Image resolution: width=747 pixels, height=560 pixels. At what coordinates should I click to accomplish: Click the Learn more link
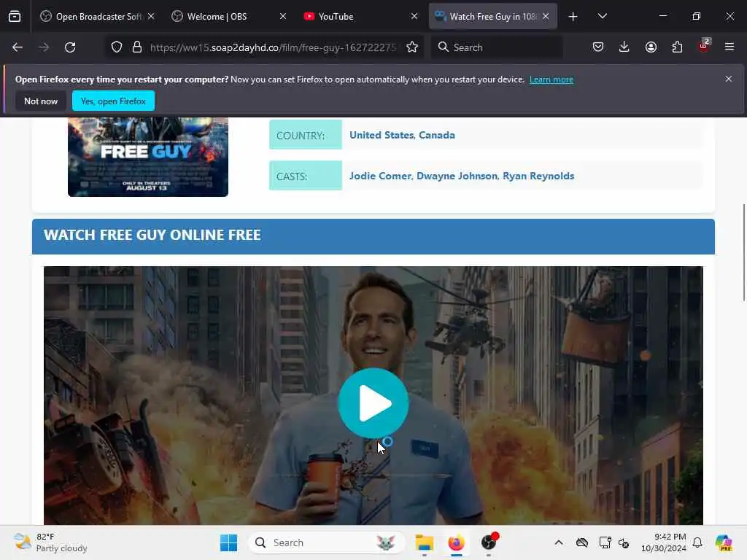551,79
